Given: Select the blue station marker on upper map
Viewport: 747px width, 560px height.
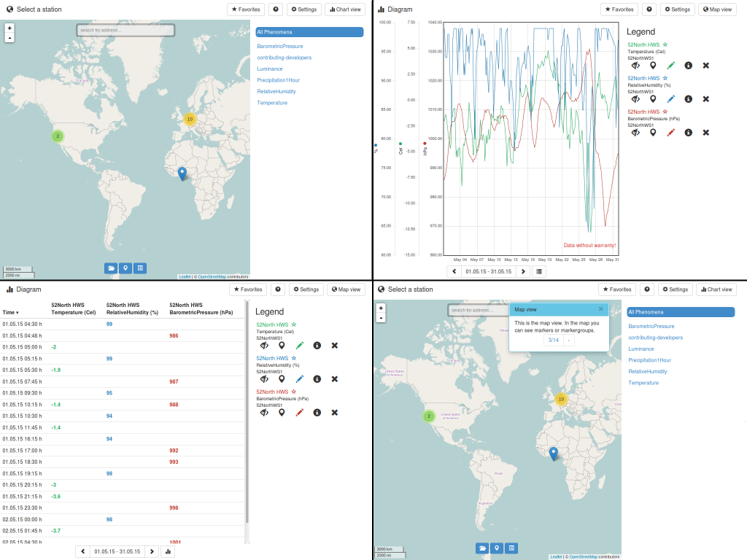Looking at the screenshot, I should [x=182, y=173].
